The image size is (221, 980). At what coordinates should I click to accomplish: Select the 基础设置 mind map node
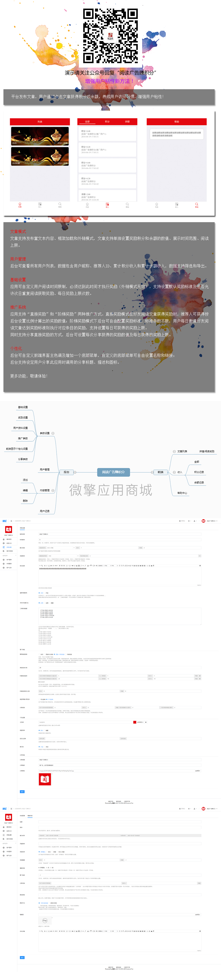(x=23, y=407)
